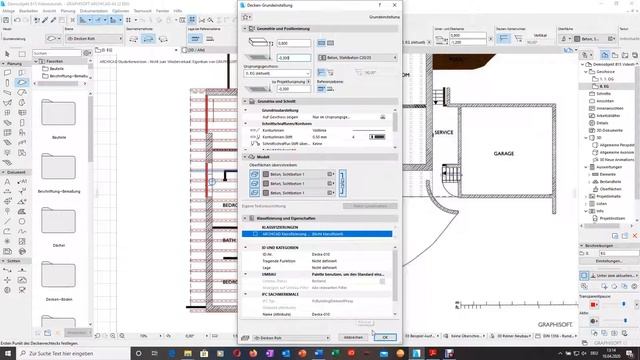640x360 pixels.
Task: Adjust the Aktiv intensity slider handle
Action: tap(625, 321)
